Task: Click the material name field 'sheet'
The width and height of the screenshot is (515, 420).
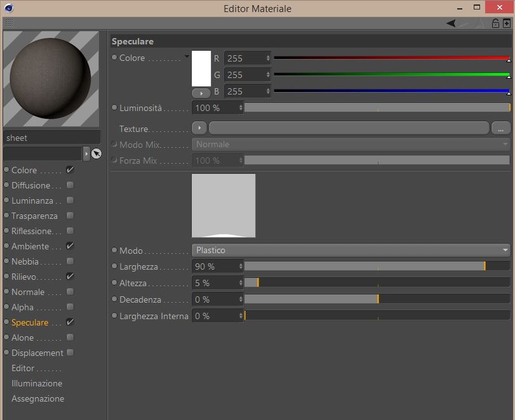Action: pyautogui.click(x=51, y=138)
